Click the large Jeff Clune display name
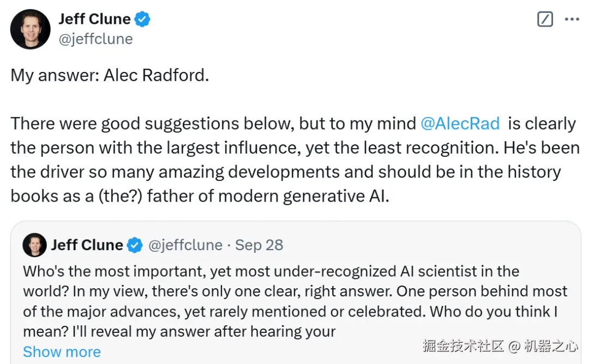The height and width of the screenshot is (364, 589). click(x=94, y=20)
